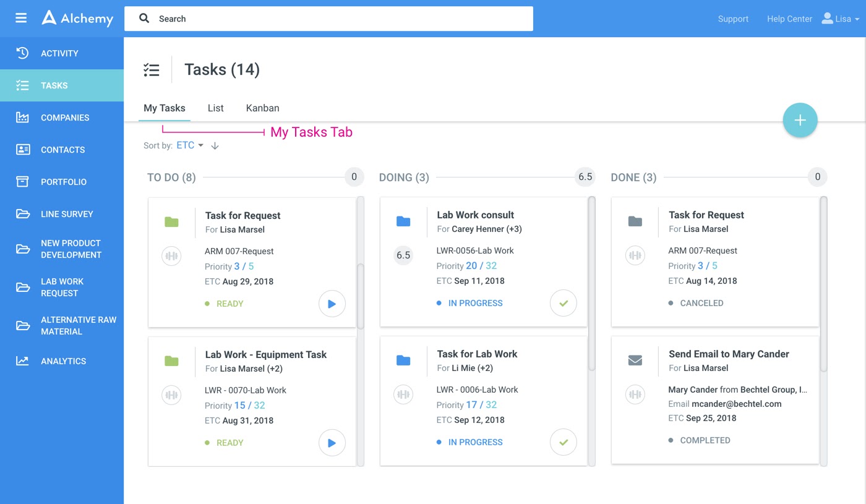Click the Lisa user avatar icon

827,19
